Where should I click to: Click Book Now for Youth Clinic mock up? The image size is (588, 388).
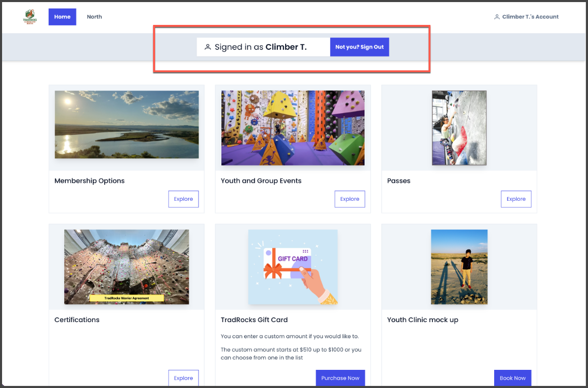(513, 378)
